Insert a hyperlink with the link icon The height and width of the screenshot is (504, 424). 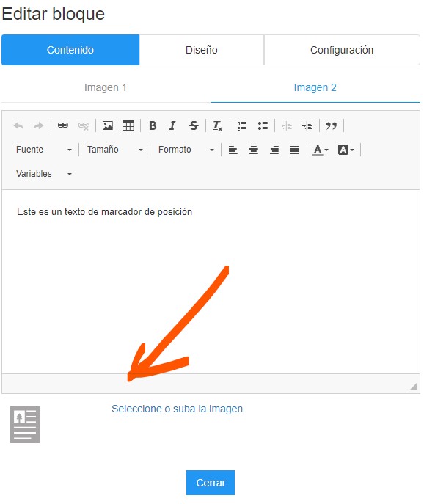pyautogui.click(x=63, y=125)
